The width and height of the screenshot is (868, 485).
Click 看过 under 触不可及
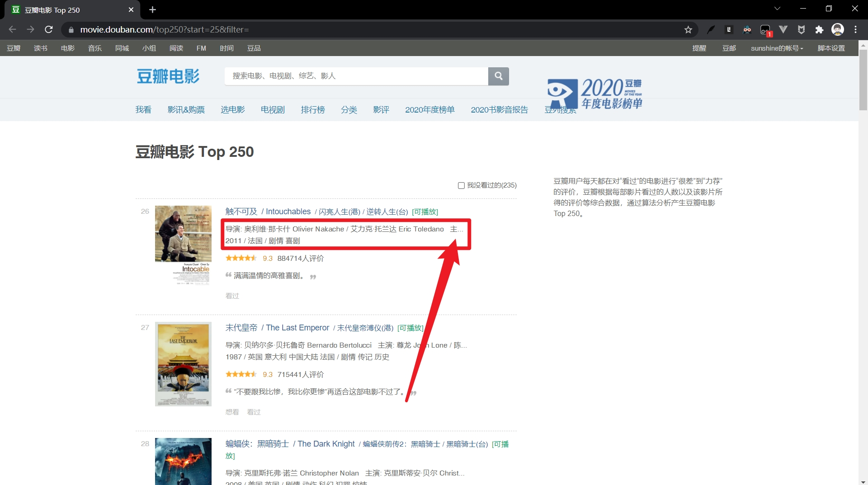(x=232, y=296)
